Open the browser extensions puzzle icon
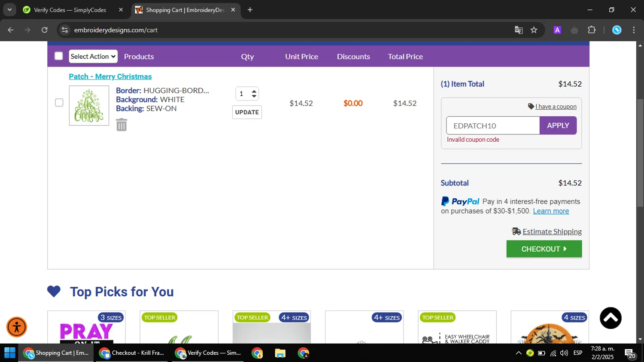Screen dimensions: 644x362 (592, 30)
